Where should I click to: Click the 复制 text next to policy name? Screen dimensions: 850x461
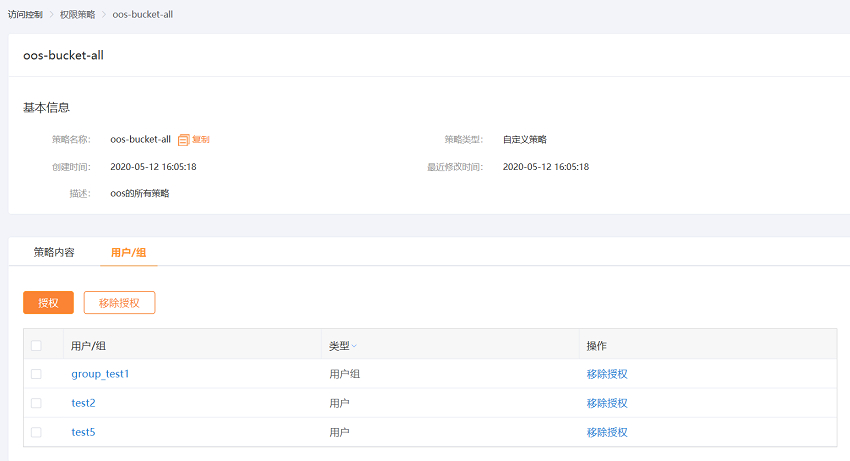point(201,139)
